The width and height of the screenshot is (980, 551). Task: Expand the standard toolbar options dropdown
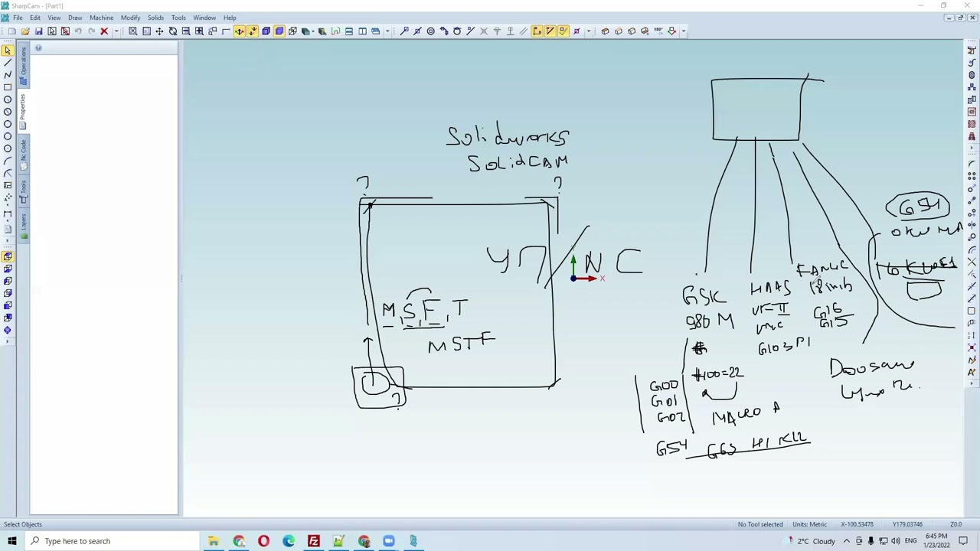pyautogui.click(x=116, y=31)
